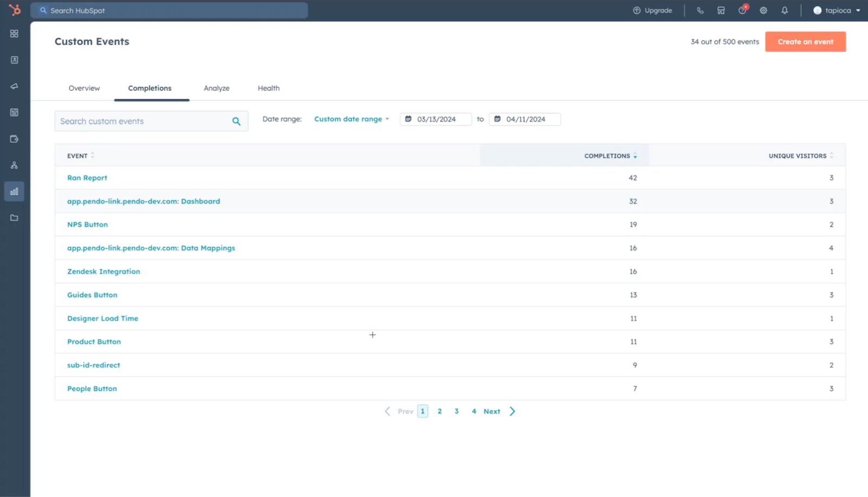Click unique visitors value 4 for Data Mappings
The height and width of the screenshot is (497, 868).
831,248
